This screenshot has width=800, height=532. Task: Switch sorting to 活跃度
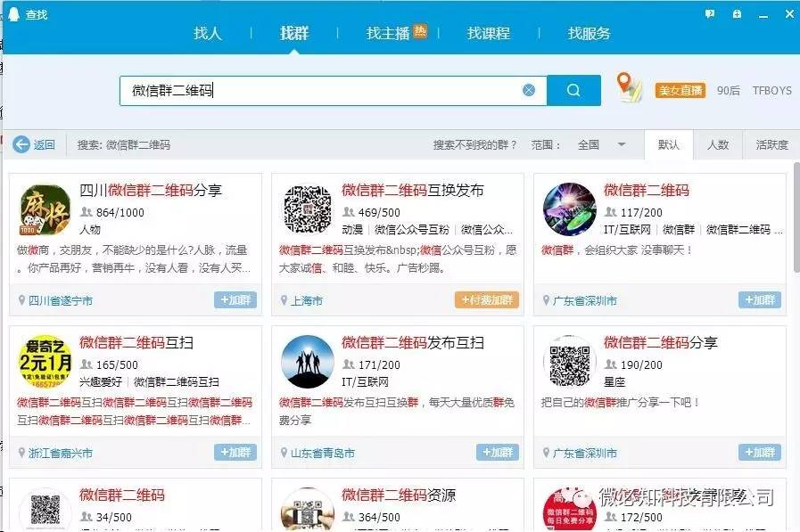pyautogui.click(x=772, y=143)
